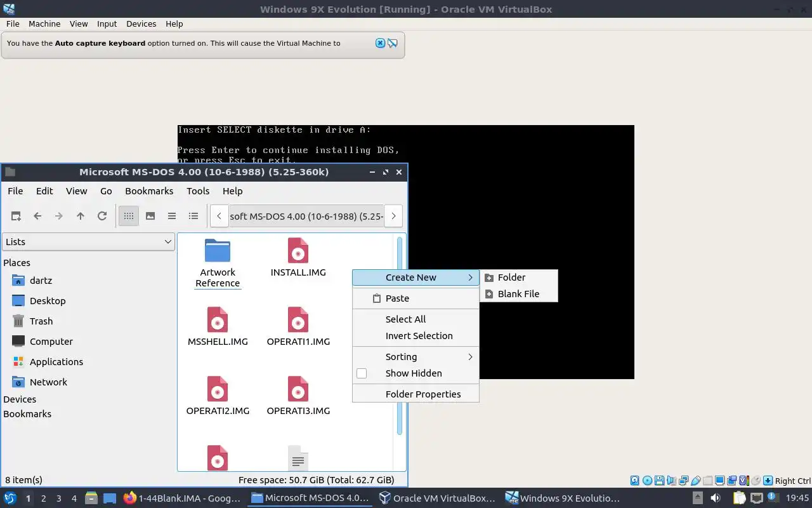
Task: Click hard disk activity icon in VirtualBox status bar
Action: click(635, 481)
